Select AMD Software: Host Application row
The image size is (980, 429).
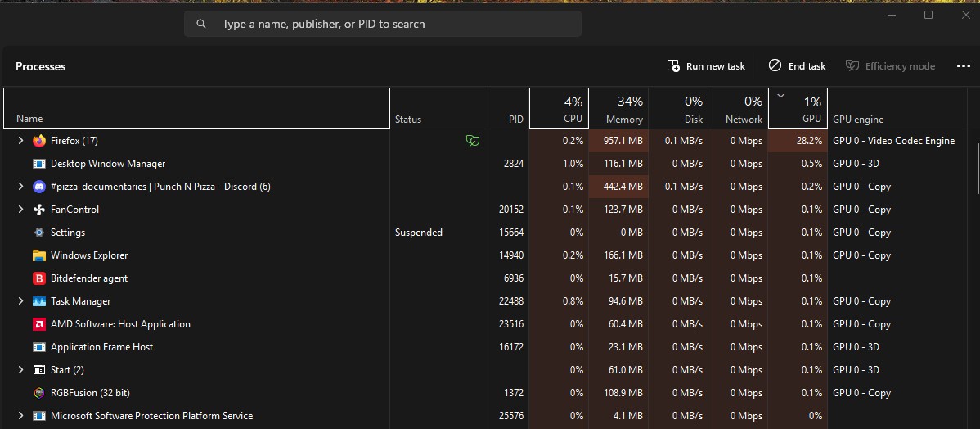point(120,324)
